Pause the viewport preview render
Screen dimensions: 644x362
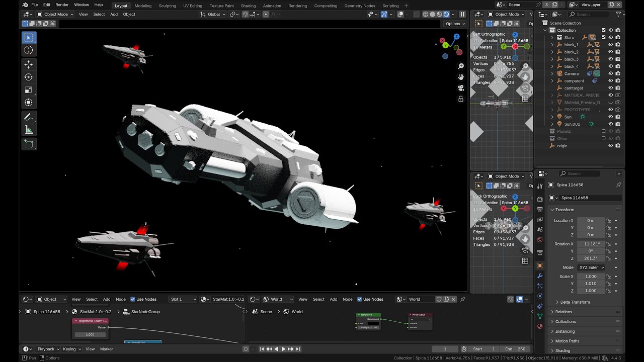[x=462, y=14]
